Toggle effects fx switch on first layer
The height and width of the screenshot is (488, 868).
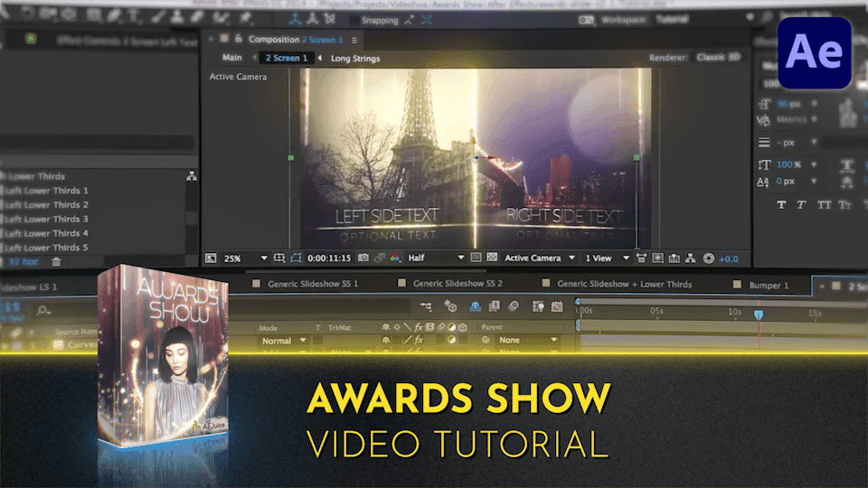[x=419, y=340]
